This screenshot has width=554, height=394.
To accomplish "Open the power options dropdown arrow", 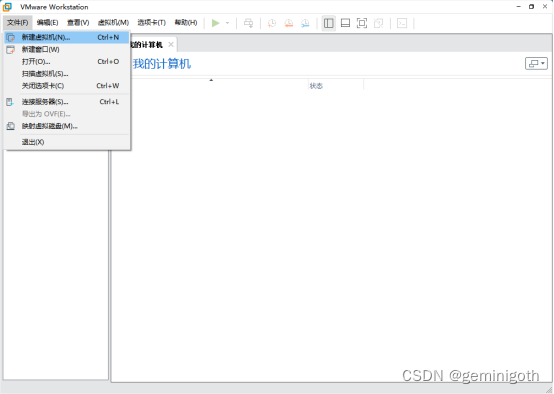I will (x=228, y=23).
